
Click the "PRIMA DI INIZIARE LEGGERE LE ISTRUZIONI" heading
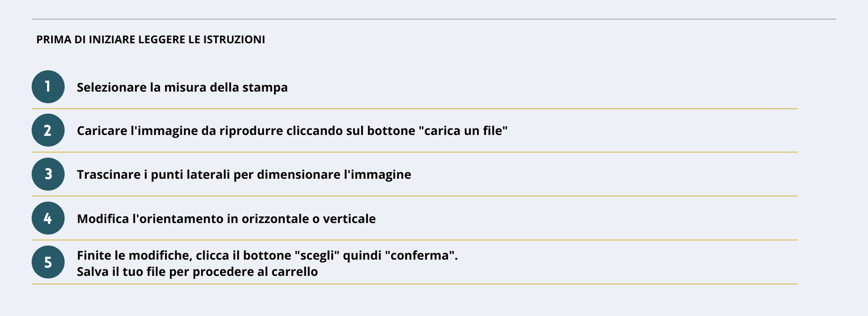[x=151, y=40]
